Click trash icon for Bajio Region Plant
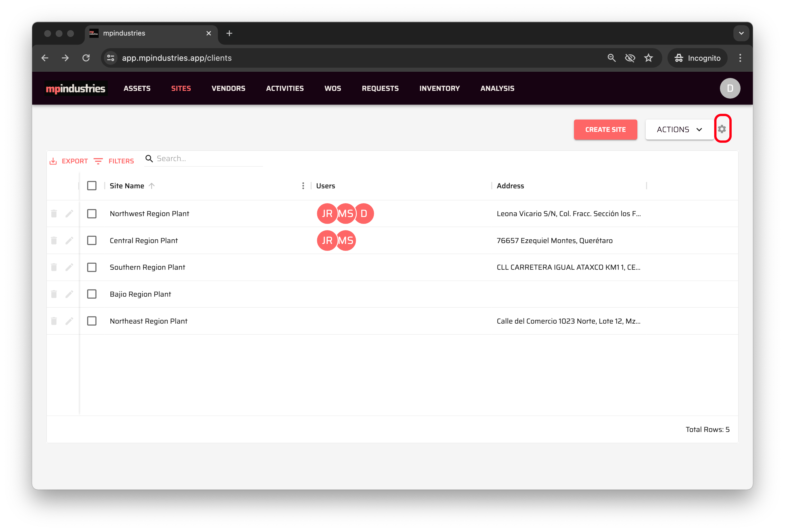785x532 pixels. pyautogui.click(x=54, y=294)
